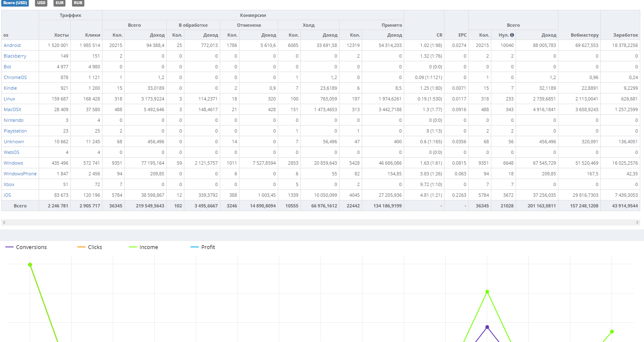
Task: Click the info icon next to Нул.
Action: tap(512, 35)
